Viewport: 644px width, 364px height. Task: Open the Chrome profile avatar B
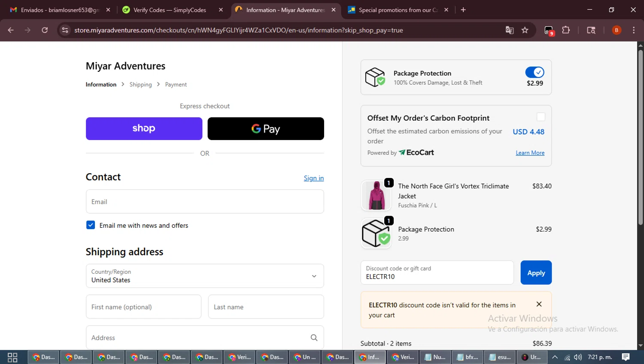(x=617, y=30)
